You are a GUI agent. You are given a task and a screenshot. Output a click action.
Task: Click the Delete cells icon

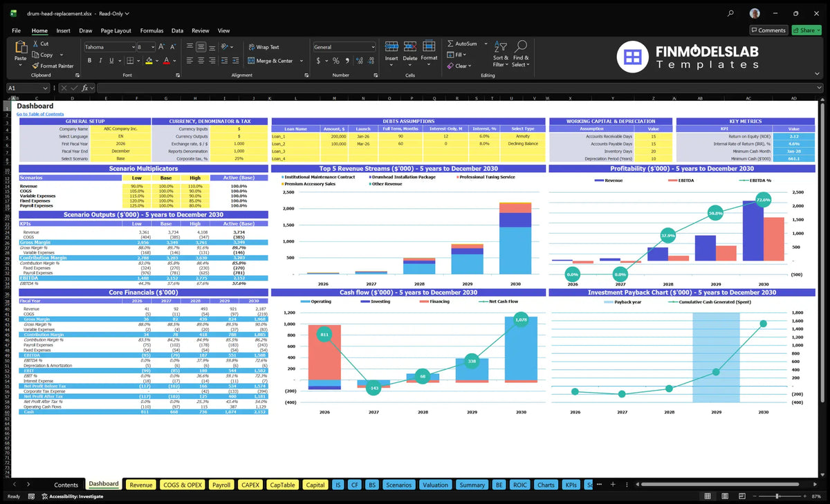[410, 46]
